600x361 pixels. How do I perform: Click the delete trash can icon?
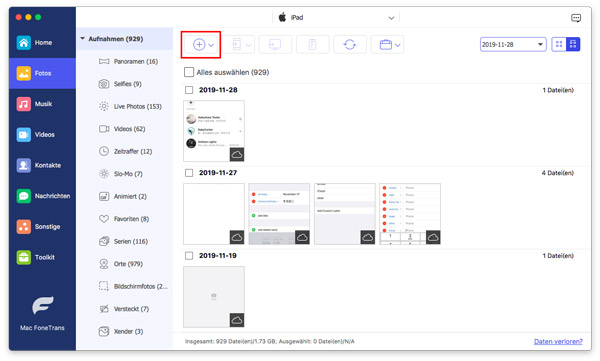point(312,44)
